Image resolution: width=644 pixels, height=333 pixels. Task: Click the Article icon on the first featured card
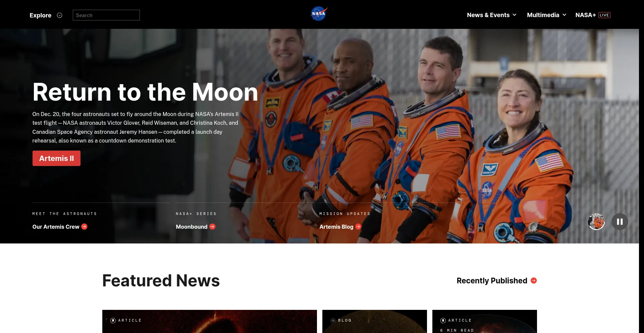(x=113, y=320)
